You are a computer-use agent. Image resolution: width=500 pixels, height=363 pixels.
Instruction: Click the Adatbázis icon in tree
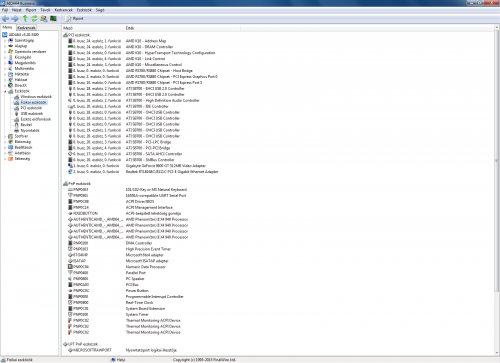(10, 153)
